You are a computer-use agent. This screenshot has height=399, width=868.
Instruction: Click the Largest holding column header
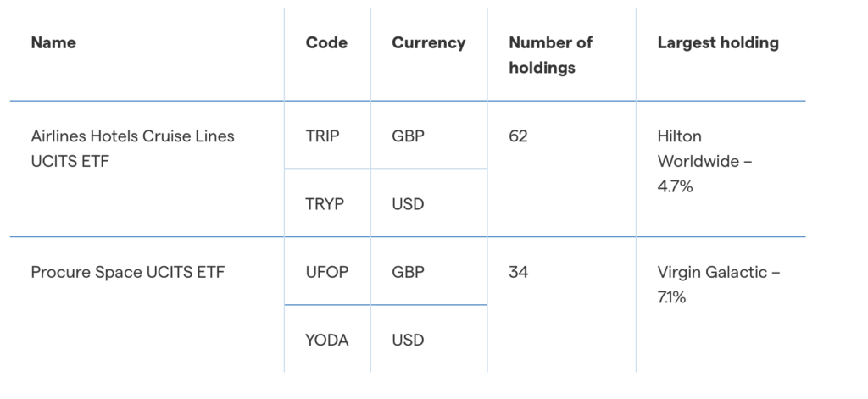[x=718, y=42]
